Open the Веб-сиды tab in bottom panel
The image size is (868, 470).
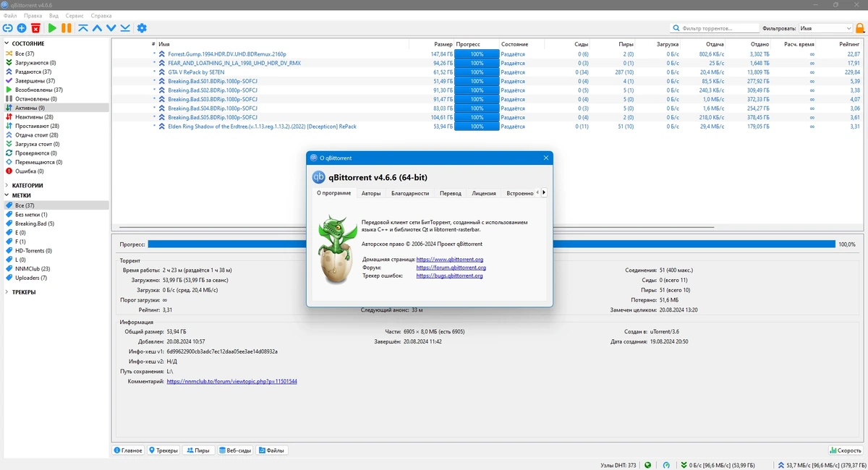point(234,450)
